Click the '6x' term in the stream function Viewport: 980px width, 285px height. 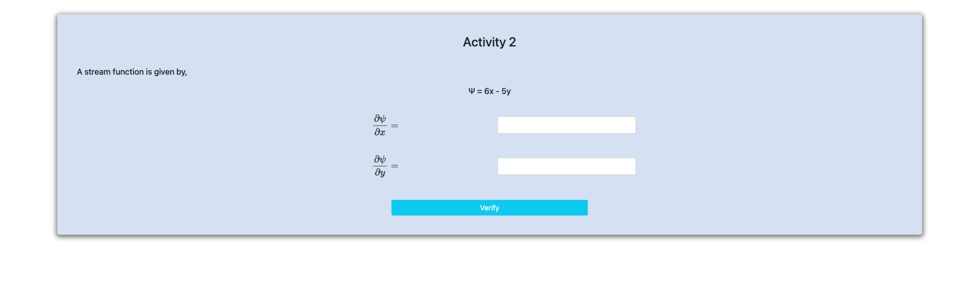click(x=489, y=91)
